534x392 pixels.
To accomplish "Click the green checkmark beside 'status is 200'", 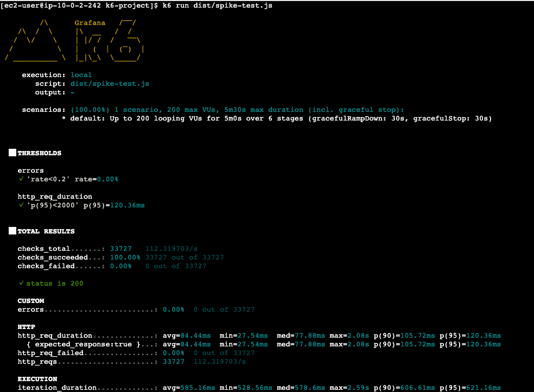I will click(x=21, y=283).
